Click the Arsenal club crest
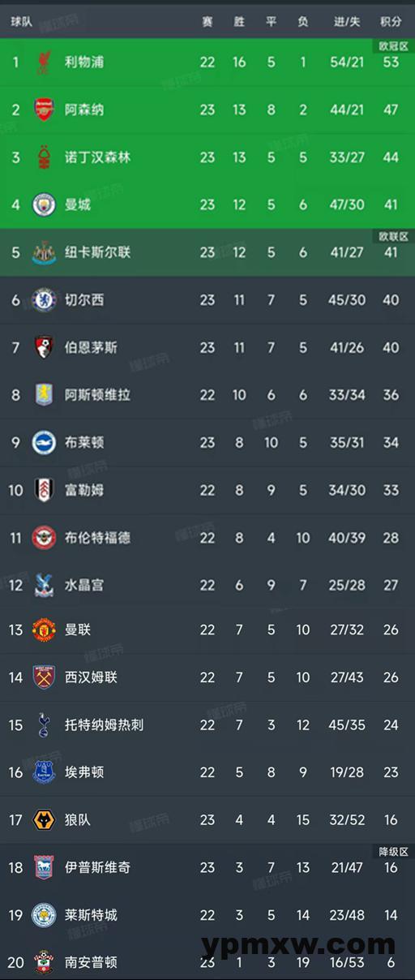 pyautogui.click(x=44, y=110)
